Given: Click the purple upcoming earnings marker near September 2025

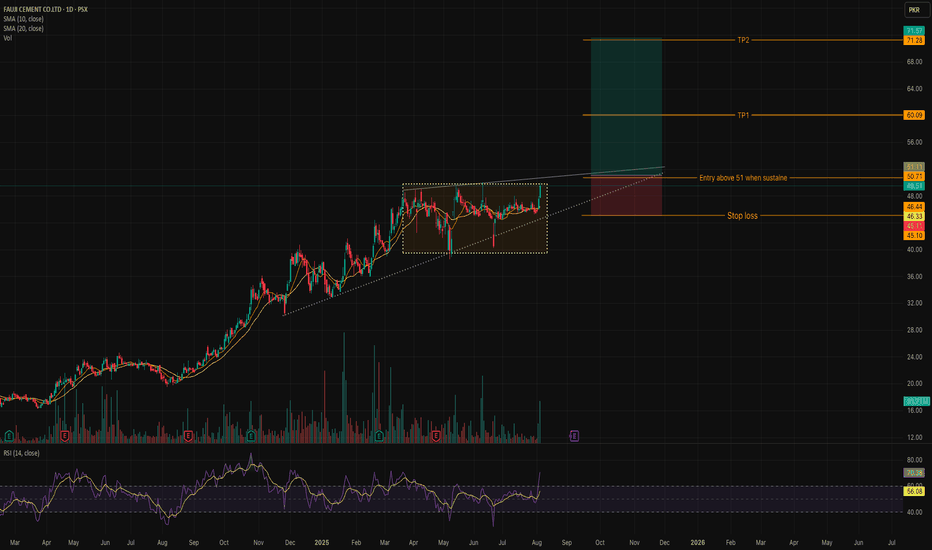Looking at the screenshot, I should click(574, 436).
